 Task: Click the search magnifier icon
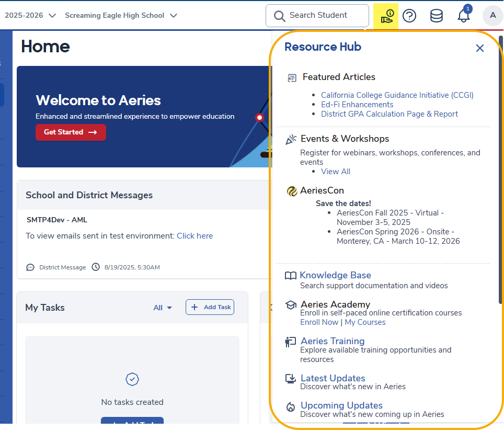pos(279,16)
